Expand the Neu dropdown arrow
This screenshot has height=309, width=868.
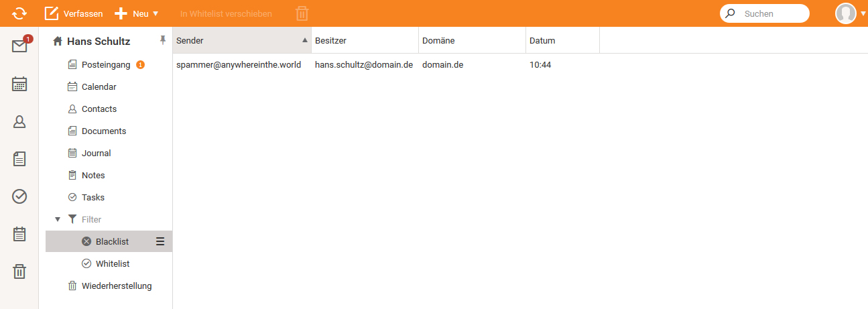(156, 13)
